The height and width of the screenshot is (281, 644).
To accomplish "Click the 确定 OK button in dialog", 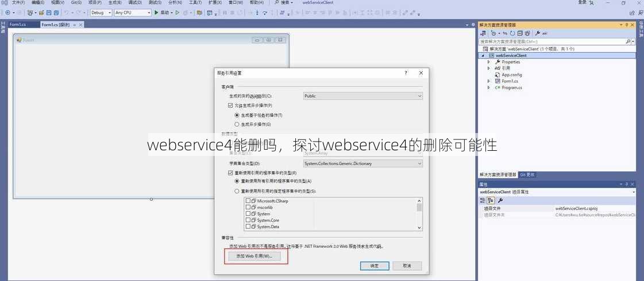I will 374,266.
